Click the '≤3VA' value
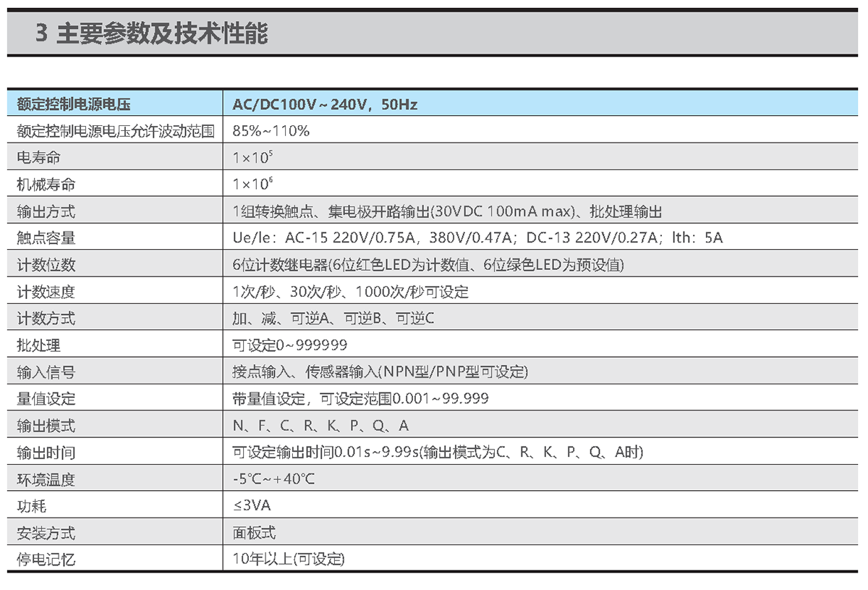The width and height of the screenshot is (868, 590). 252,506
